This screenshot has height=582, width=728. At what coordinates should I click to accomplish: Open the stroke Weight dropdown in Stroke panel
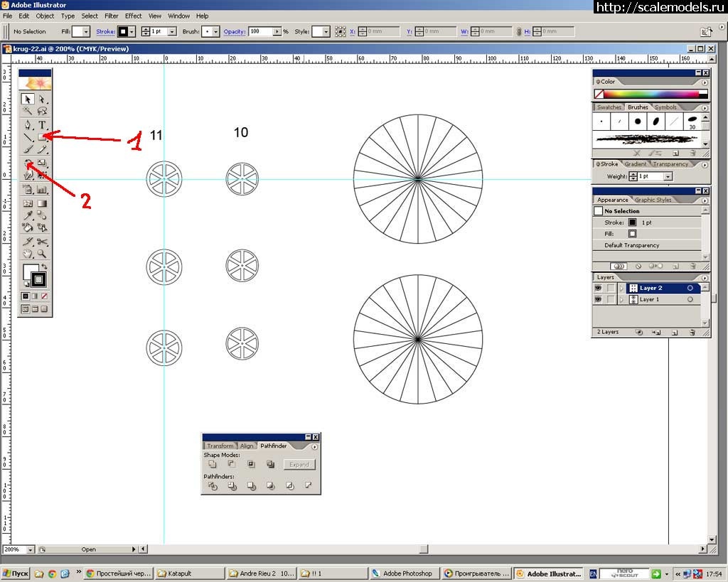click(668, 176)
